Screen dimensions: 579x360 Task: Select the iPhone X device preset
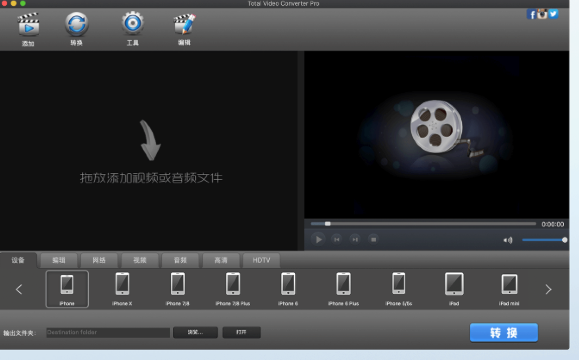pyautogui.click(x=122, y=289)
